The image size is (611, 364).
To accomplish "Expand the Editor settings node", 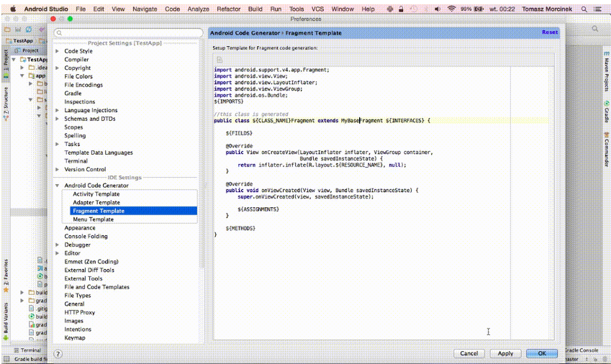I will pyautogui.click(x=58, y=253).
